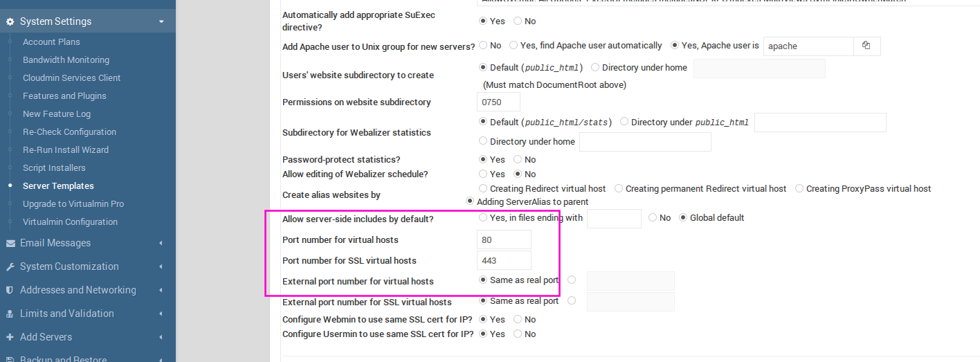Expand the Addresses and Networking arrow
The height and width of the screenshot is (362, 980).
pyautogui.click(x=161, y=290)
